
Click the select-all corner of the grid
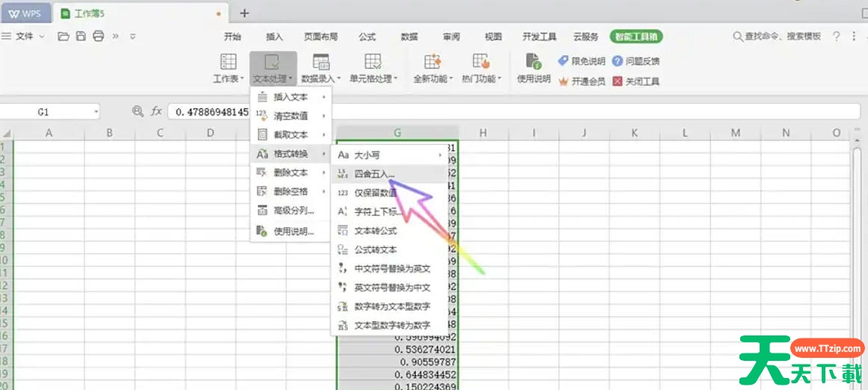[7, 133]
